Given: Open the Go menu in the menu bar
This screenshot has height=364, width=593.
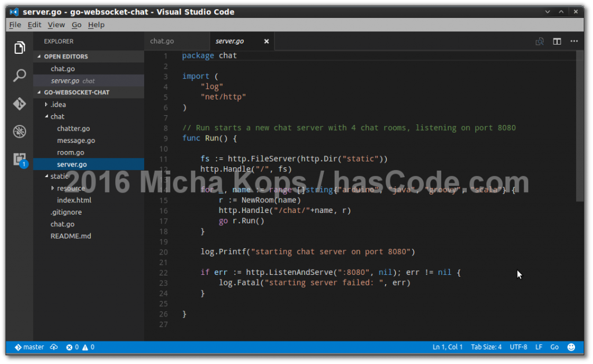Looking at the screenshot, I should [x=76, y=25].
